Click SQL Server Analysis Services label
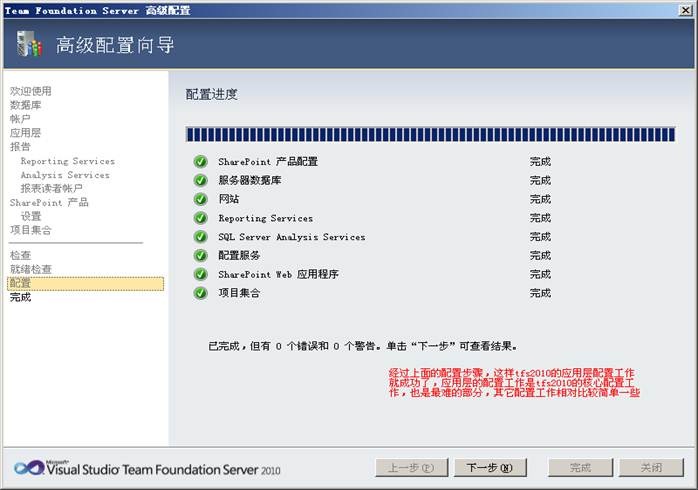 [x=292, y=237]
